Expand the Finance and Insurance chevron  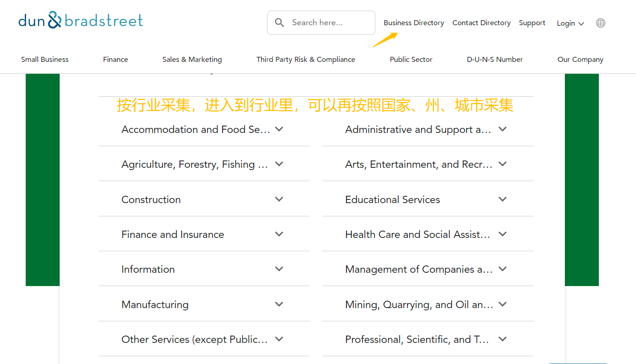pos(279,234)
